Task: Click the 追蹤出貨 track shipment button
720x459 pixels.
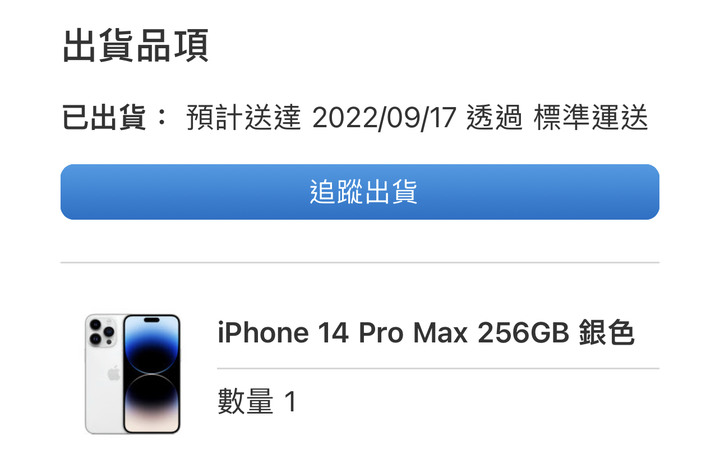Action: click(360, 192)
